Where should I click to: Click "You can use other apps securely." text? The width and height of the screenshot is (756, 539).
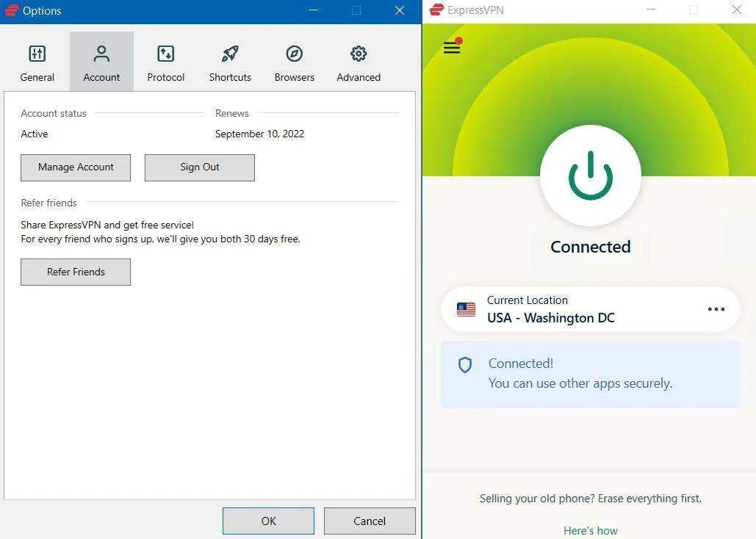[x=580, y=383]
